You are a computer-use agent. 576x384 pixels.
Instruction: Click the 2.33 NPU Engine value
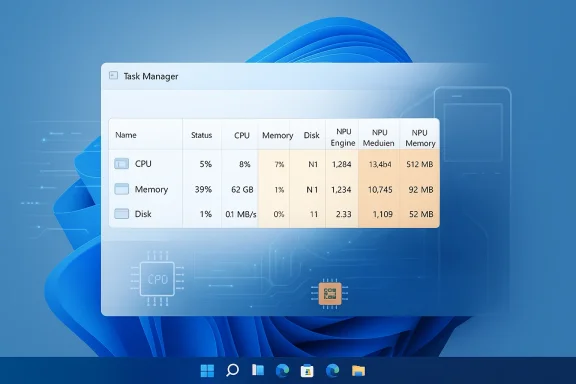pos(343,214)
